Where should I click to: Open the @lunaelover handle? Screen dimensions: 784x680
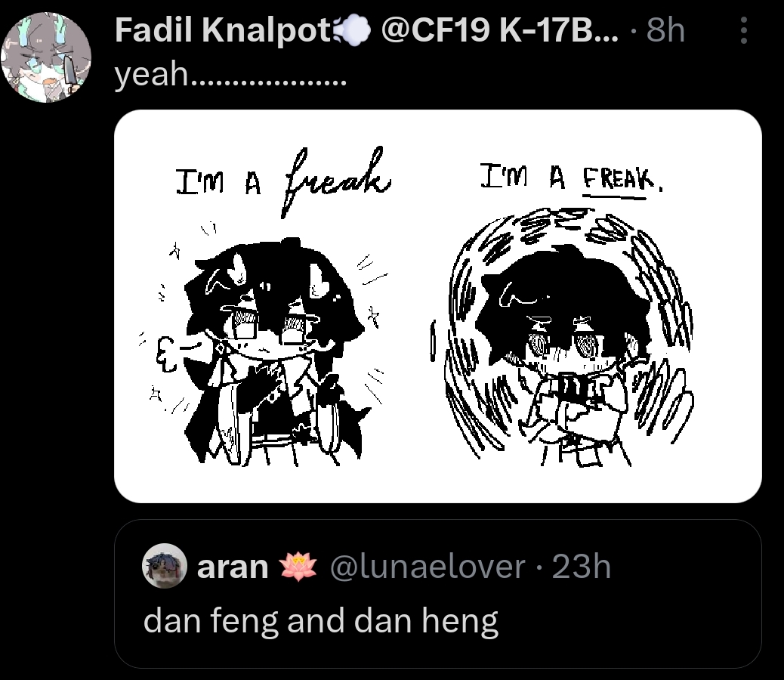427,567
